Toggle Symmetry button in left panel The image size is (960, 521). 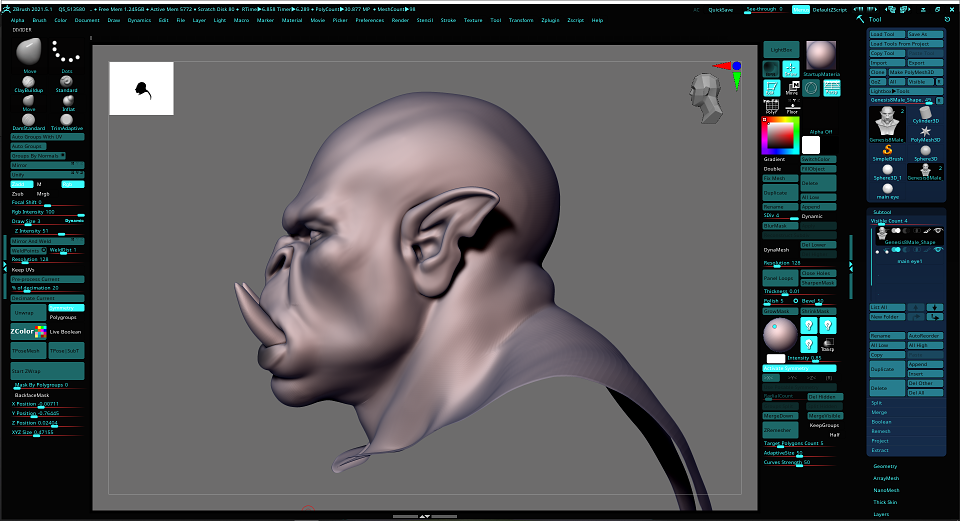point(66,308)
